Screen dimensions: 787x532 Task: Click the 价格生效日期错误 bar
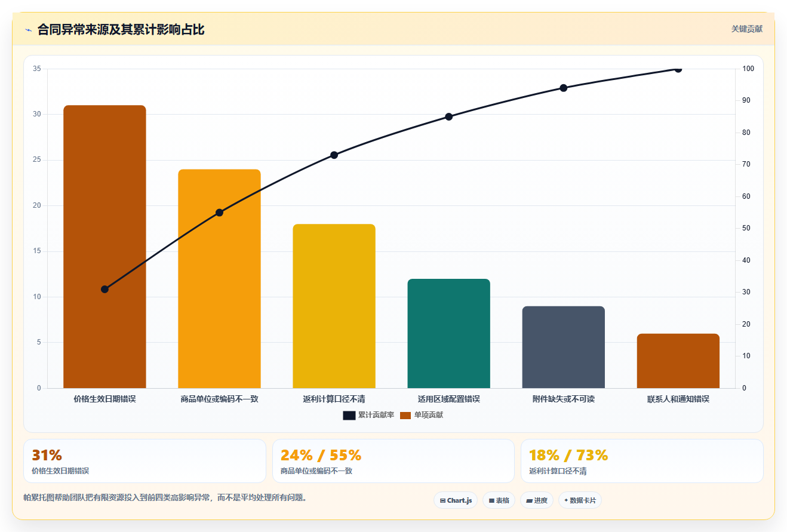pyautogui.click(x=104, y=247)
